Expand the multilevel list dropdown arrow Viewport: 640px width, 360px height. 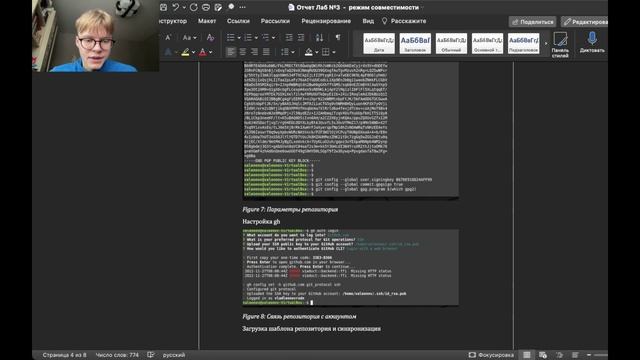click(x=273, y=38)
